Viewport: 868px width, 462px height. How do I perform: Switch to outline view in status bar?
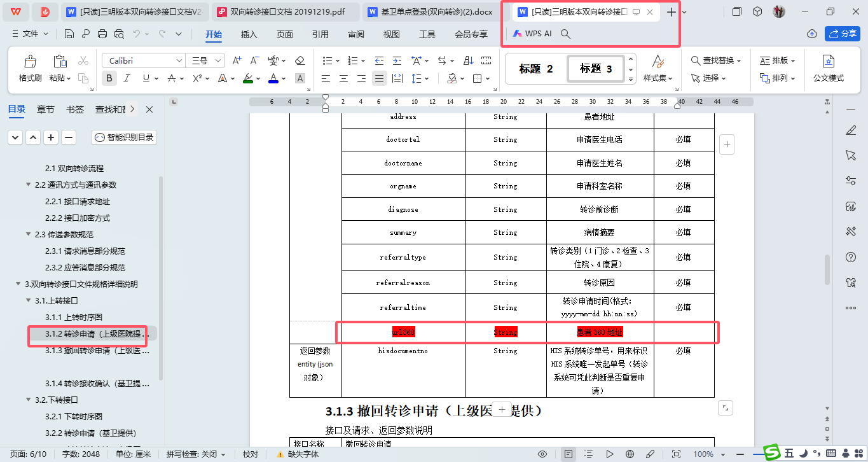(x=589, y=454)
